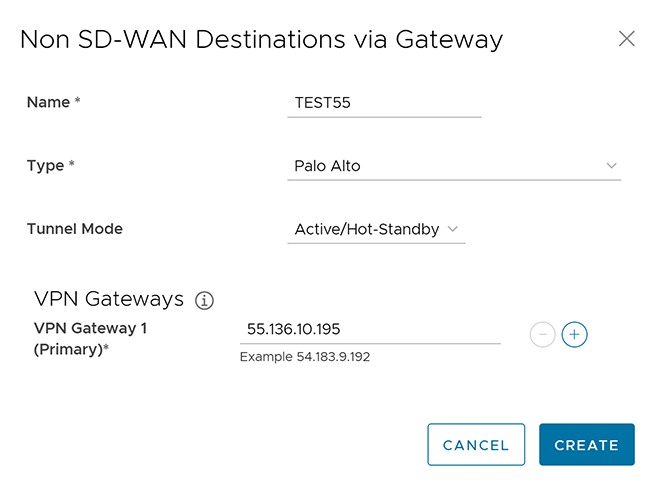The height and width of the screenshot is (490, 648).
Task: Click the VPN Gateways info icon
Action: click(x=205, y=300)
